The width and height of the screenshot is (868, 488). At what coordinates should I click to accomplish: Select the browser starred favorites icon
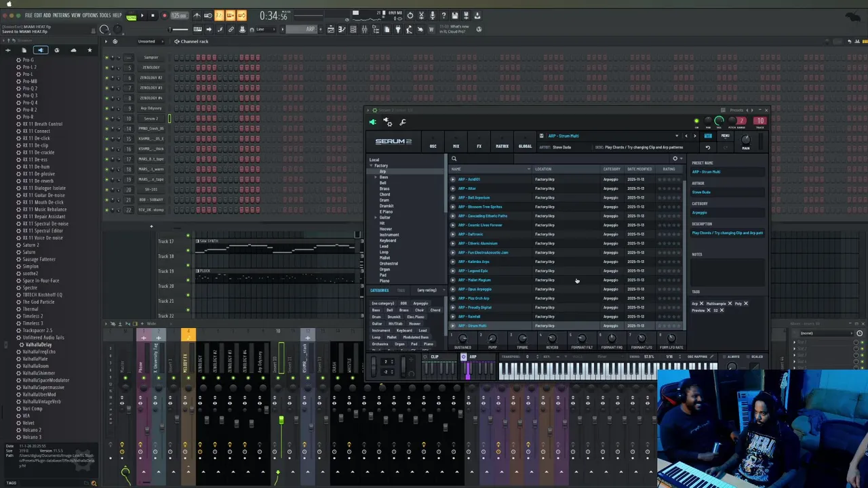coord(89,50)
